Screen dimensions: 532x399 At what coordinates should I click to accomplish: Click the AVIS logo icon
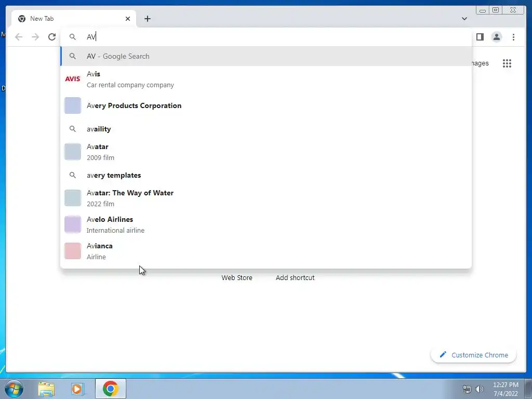pos(73,79)
